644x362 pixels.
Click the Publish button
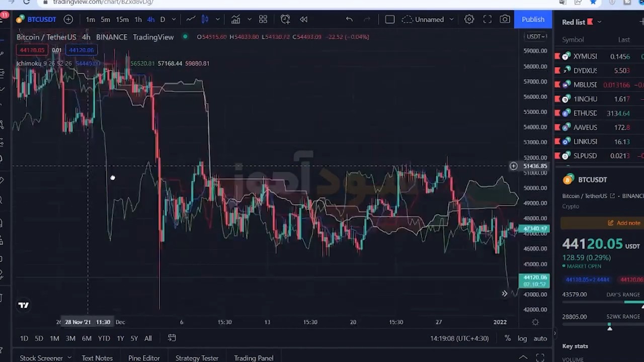coord(533,20)
